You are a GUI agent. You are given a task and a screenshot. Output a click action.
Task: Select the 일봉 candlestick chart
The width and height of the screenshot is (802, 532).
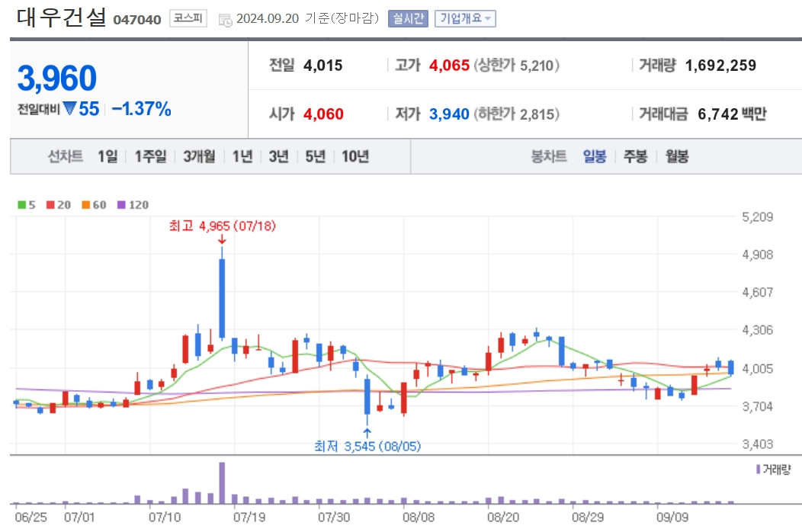595,156
